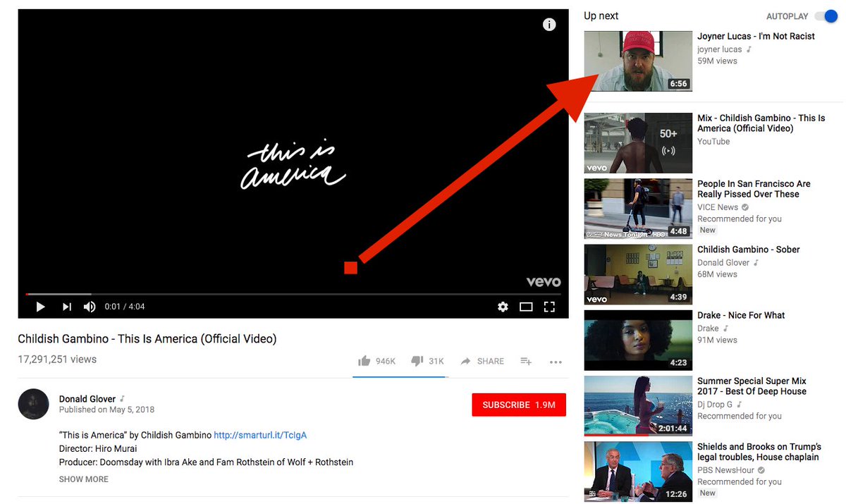Open the info card icon in video corner

click(549, 25)
